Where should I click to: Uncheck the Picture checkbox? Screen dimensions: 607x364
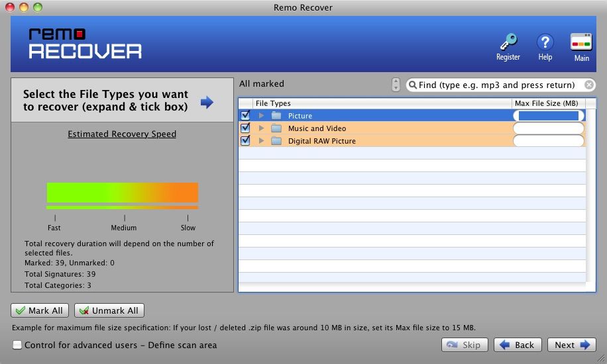245,115
